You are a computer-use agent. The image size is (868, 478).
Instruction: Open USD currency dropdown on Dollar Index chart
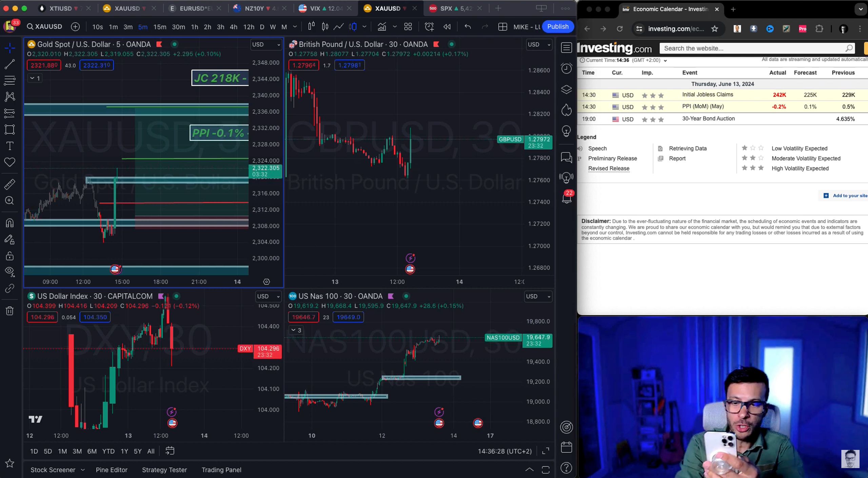[x=269, y=296]
